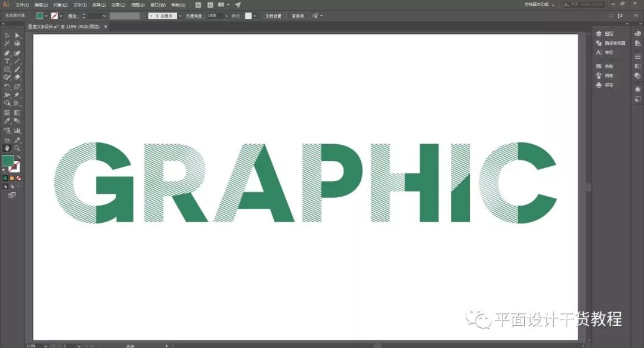
Task: Select the Rotate tool
Action: pos(7,86)
